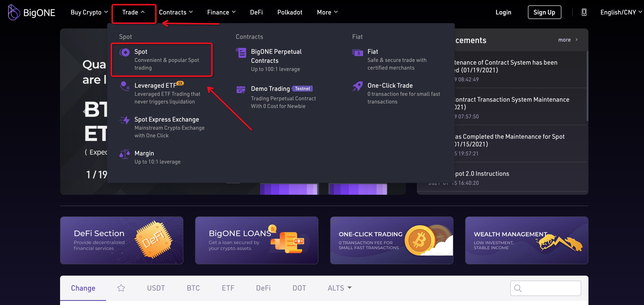This screenshot has height=305, width=644.
Task: Open the BigONE LOANS banner
Action: pos(257,240)
